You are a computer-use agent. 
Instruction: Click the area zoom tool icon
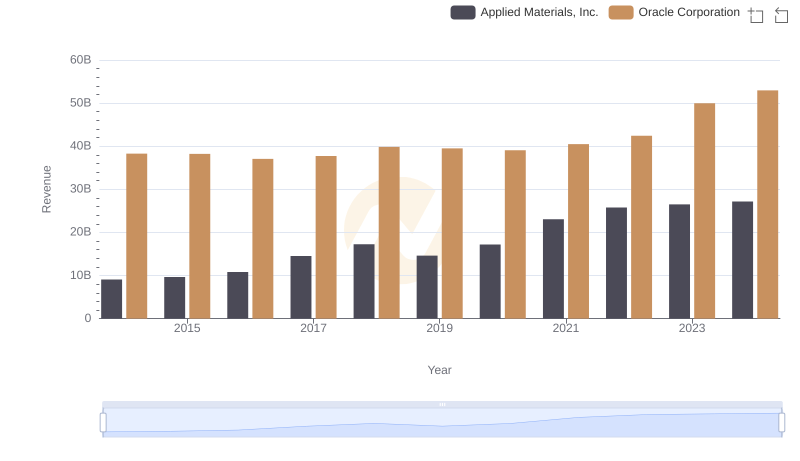pyautogui.click(x=756, y=15)
